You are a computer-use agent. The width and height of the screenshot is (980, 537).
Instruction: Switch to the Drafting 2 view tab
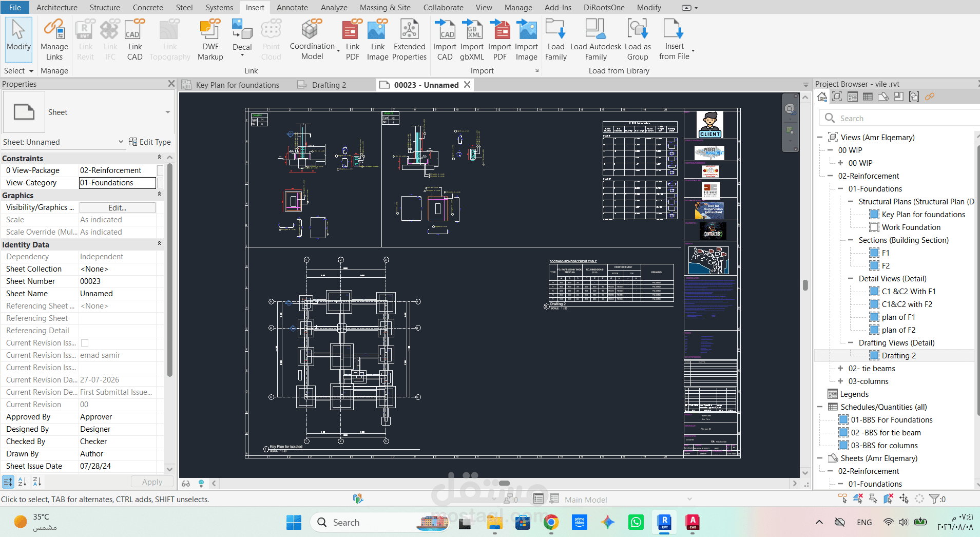click(329, 85)
